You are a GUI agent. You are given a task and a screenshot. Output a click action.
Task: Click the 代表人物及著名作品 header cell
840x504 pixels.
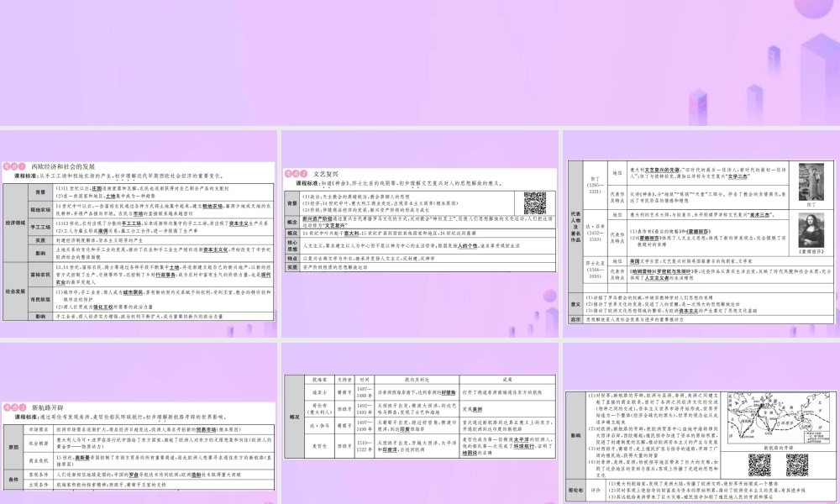click(576, 224)
